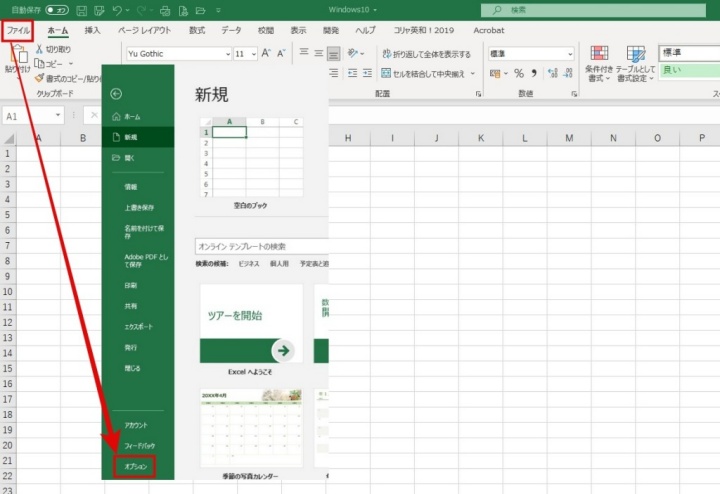
Task: Click the Save As icon in quick access
Action: pyautogui.click(x=99, y=10)
